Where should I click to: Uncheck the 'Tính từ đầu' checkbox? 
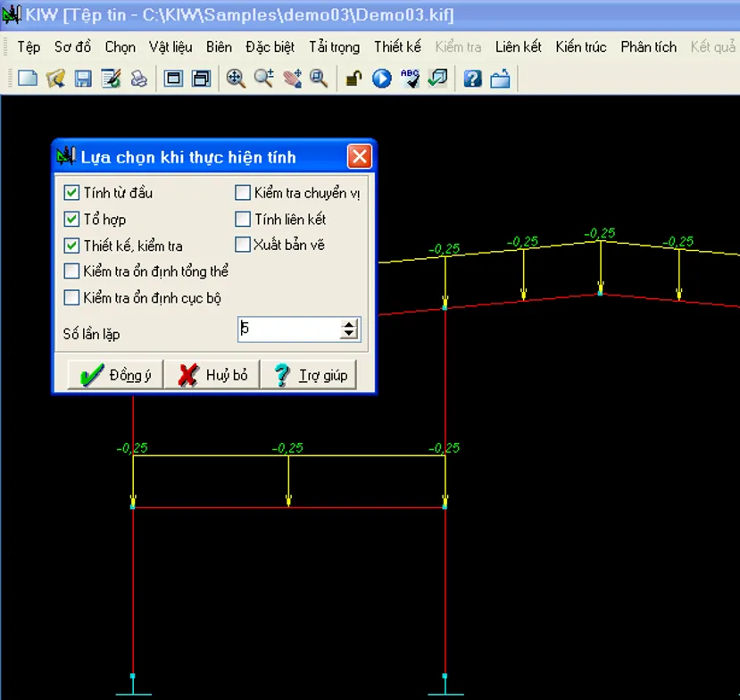tap(71, 192)
